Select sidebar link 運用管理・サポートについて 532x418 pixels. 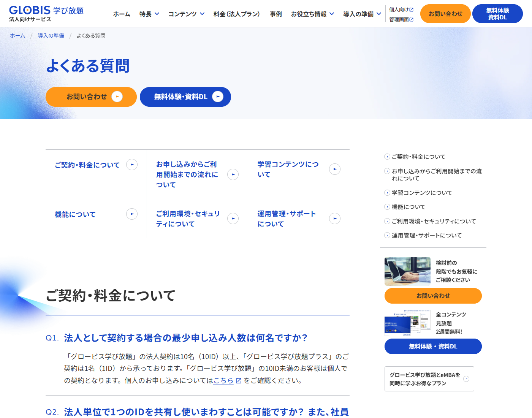pyautogui.click(x=426, y=235)
